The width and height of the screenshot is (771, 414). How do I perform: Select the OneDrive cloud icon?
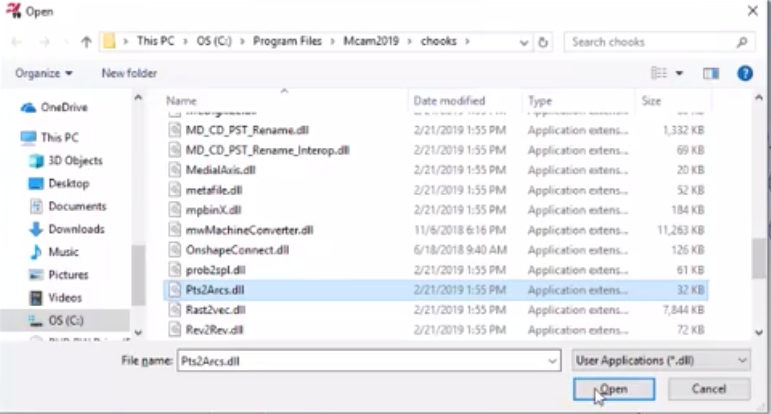pos(29,107)
